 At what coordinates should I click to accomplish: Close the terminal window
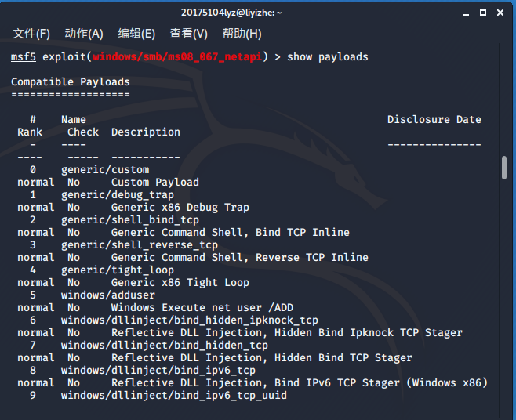pyautogui.click(x=500, y=13)
